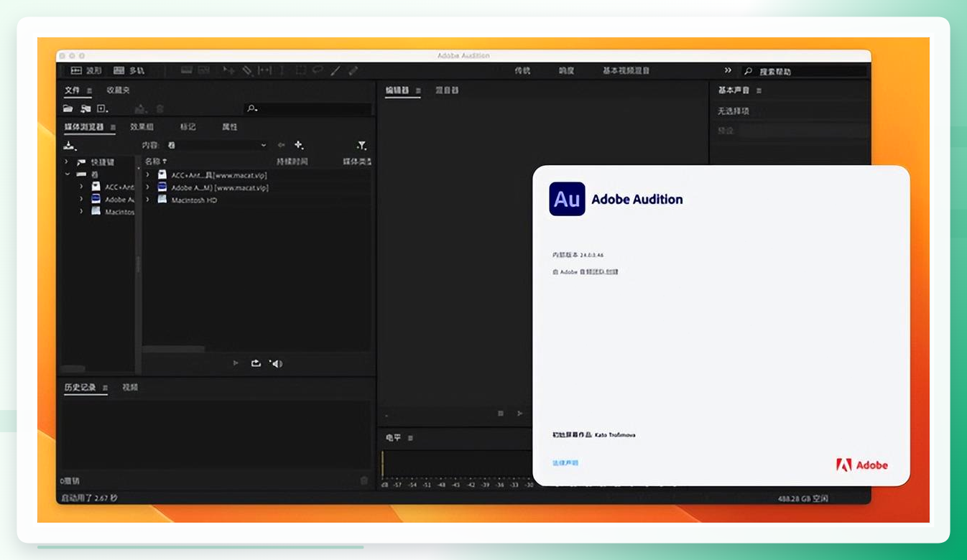967x560 pixels.
Task: Open the Media Browser (媒体浏览器) tab
Action: [84, 127]
